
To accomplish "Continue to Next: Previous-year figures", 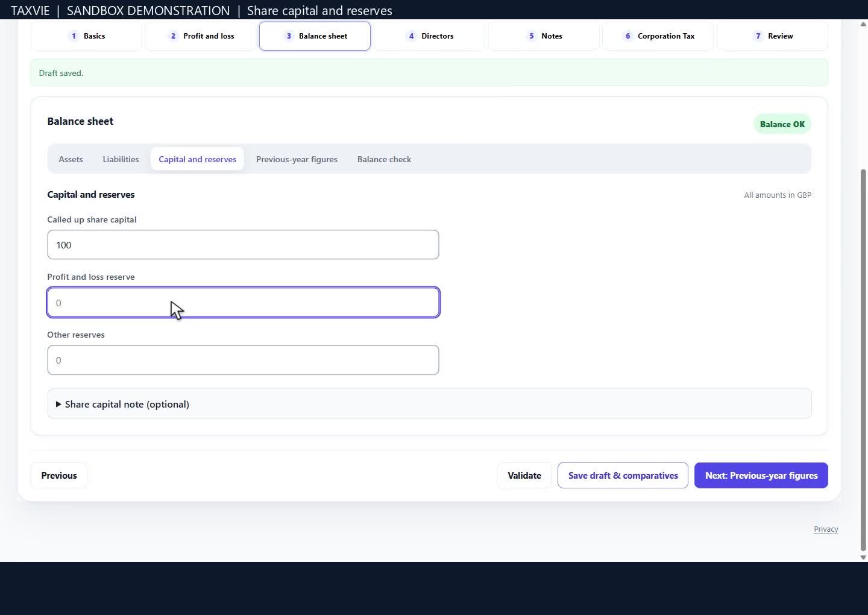I will point(761,476).
